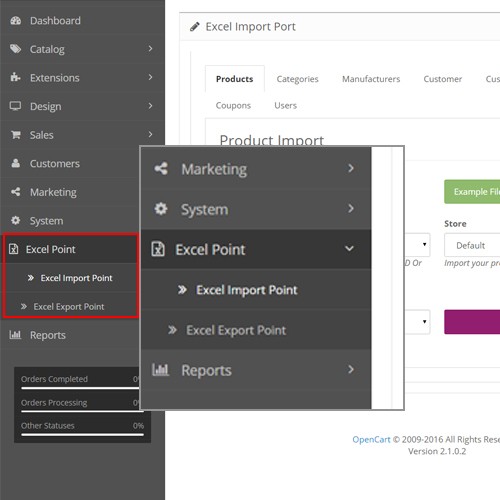The width and height of the screenshot is (500, 500).
Task: Open the Customers sidebar item
Action: click(x=69, y=163)
